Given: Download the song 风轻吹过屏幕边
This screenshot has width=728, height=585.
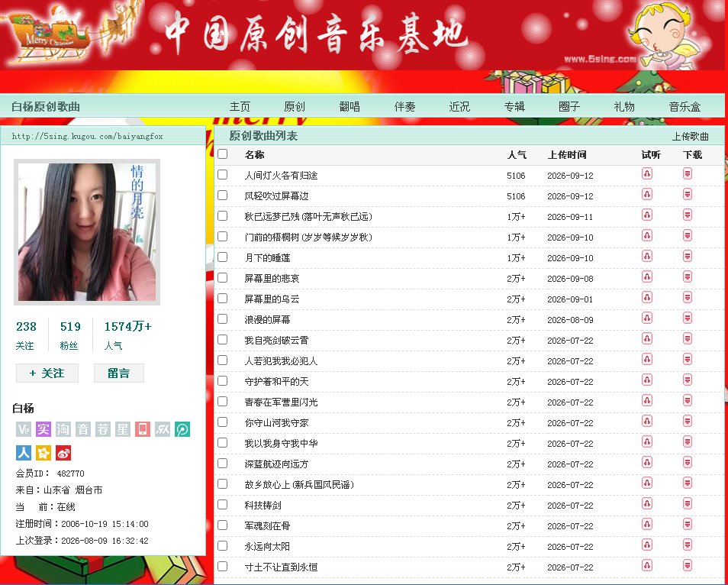Looking at the screenshot, I should 688,194.
